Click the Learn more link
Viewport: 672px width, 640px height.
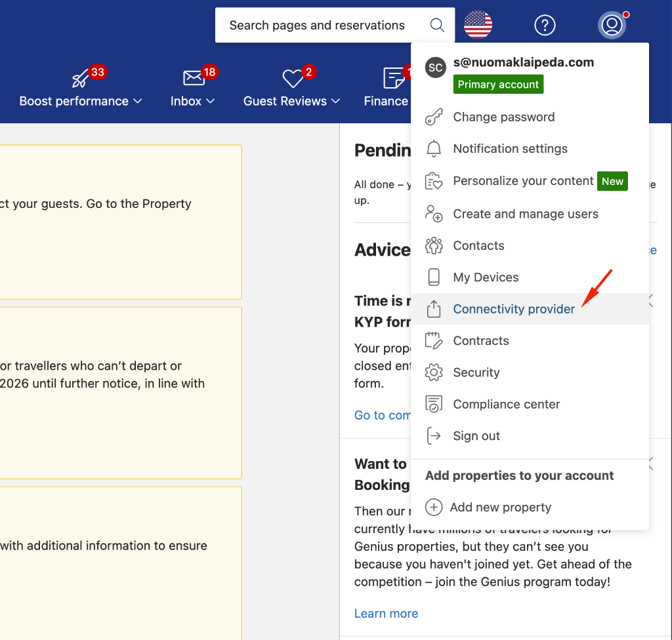[x=386, y=614]
